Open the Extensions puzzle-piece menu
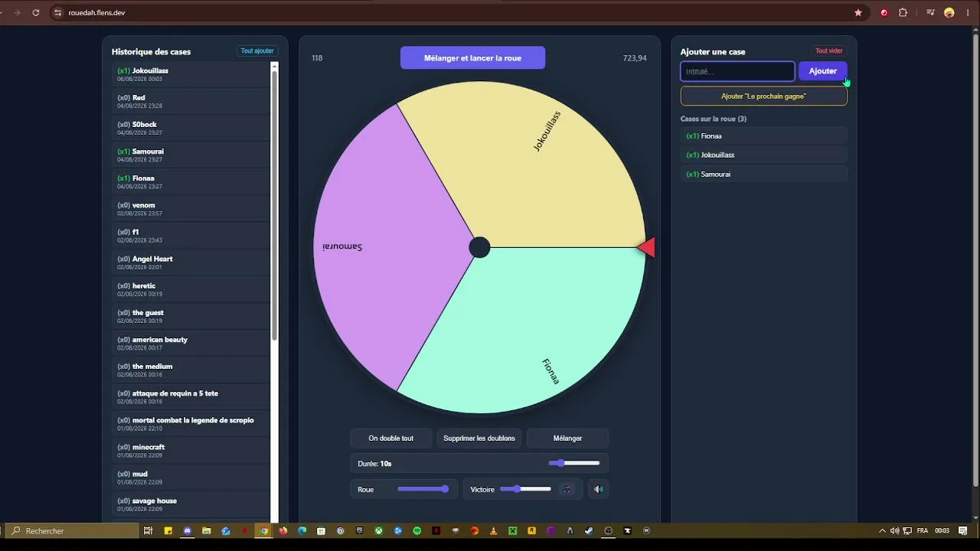This screenshot has height=551, width=980. pyautogui.click(x=903, y=12)
